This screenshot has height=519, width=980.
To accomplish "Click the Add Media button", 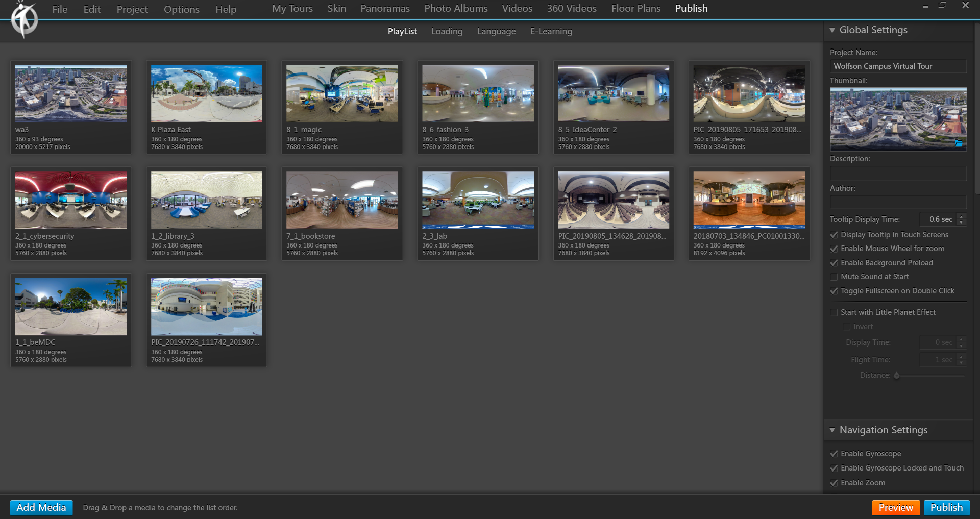I will click(41, 507).
